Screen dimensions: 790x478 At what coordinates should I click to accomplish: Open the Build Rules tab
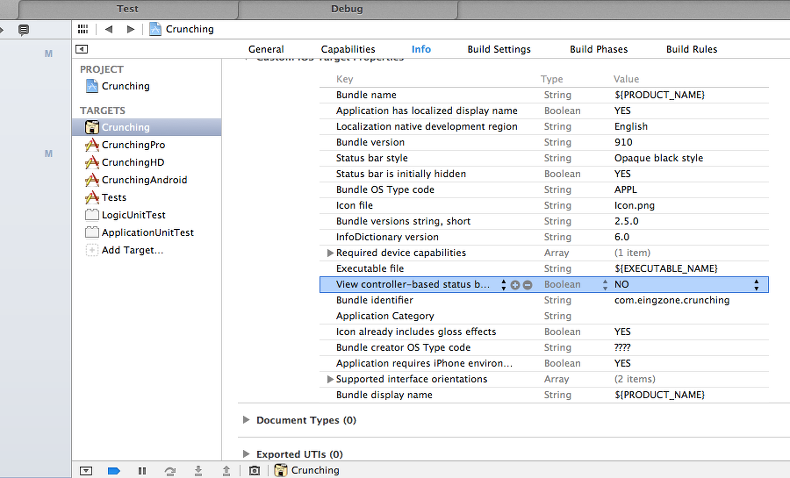[691, 49]
